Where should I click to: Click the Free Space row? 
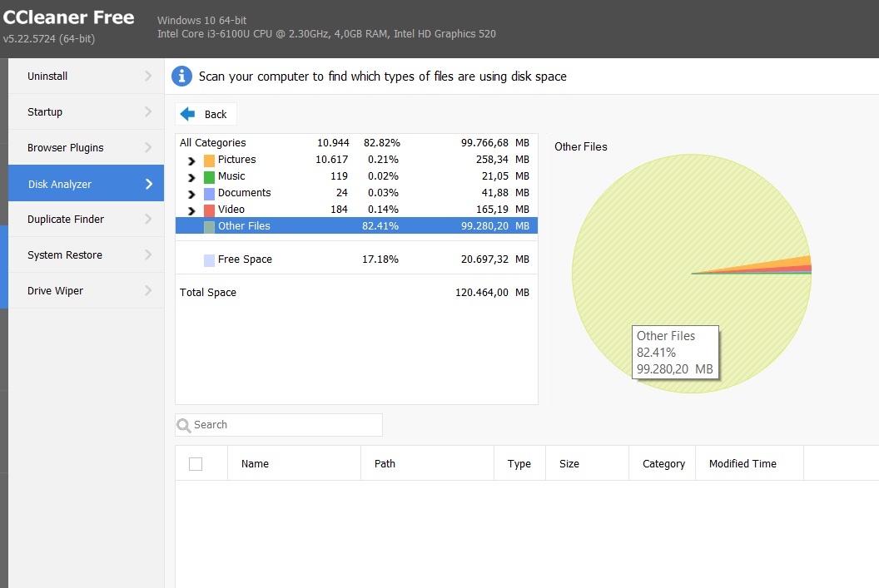pos(356,259)
